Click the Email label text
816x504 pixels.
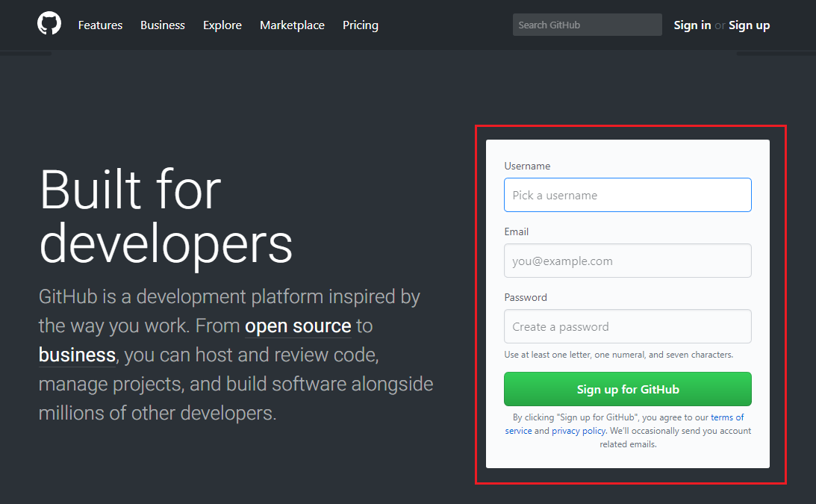[x=516, y=231]
